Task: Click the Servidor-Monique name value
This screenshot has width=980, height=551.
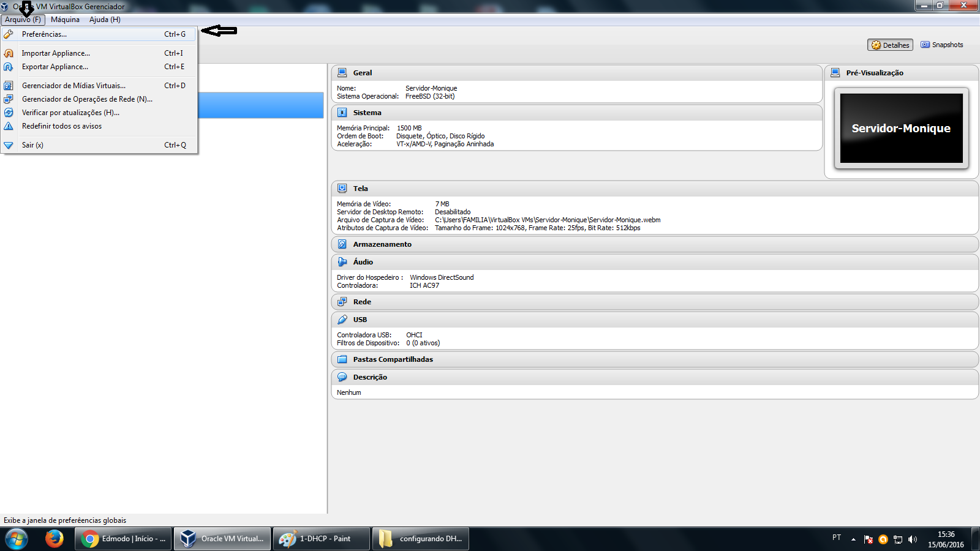Action: 431,88
